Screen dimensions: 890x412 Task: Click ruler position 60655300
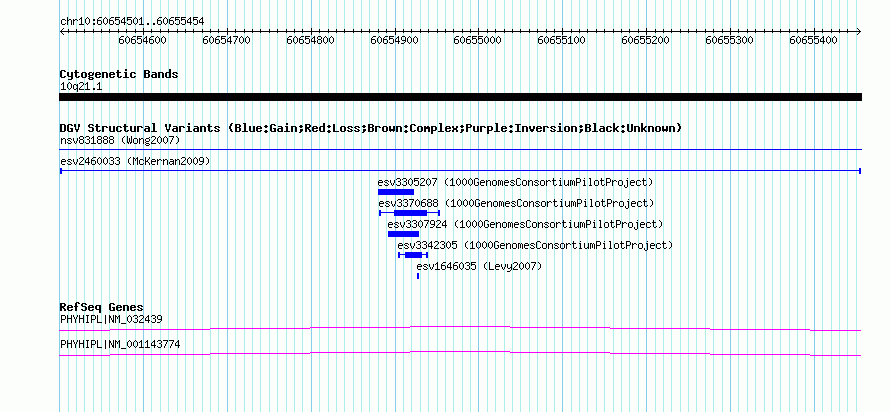[x=729, y=40]
